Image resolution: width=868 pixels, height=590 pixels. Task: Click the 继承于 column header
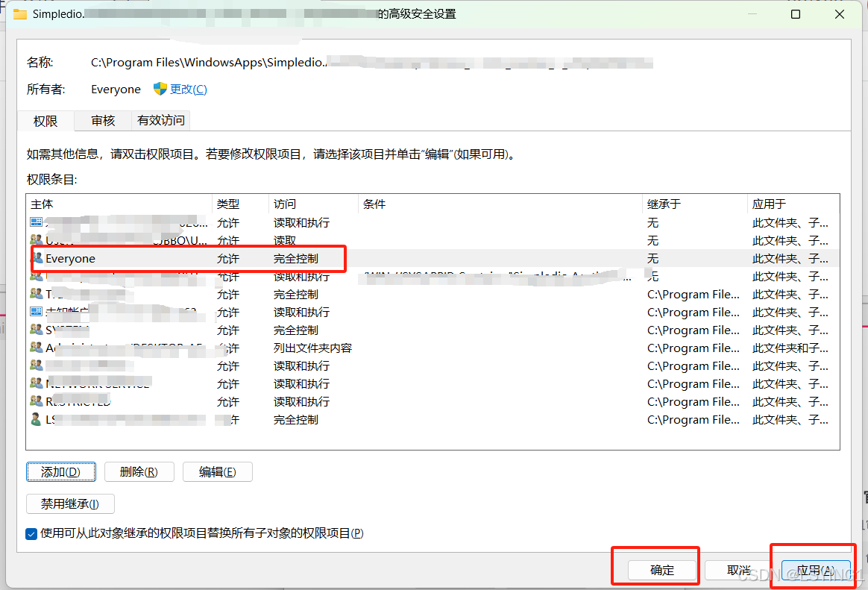(x=695, y=204)
